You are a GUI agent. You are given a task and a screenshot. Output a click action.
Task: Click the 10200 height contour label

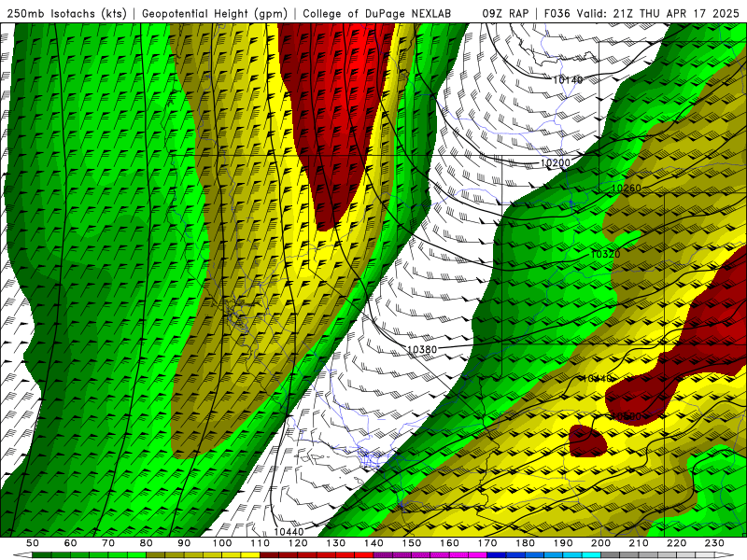point(555,163)
